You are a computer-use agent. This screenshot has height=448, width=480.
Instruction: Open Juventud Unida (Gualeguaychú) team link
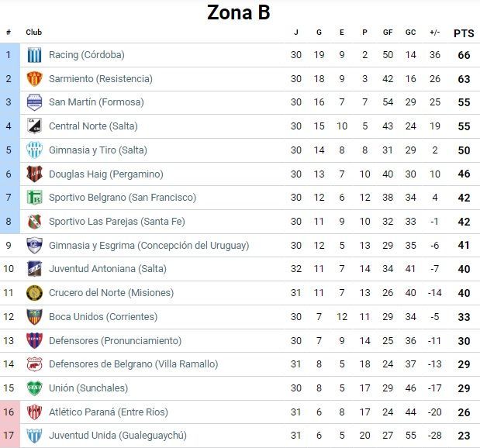click(117, 436)
